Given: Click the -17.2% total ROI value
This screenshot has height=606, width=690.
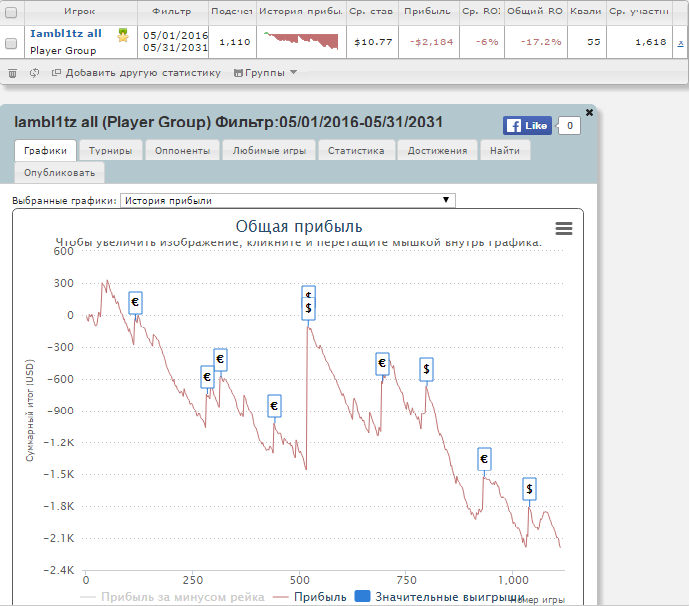Looking at the screenshot, I should (541, 42).
